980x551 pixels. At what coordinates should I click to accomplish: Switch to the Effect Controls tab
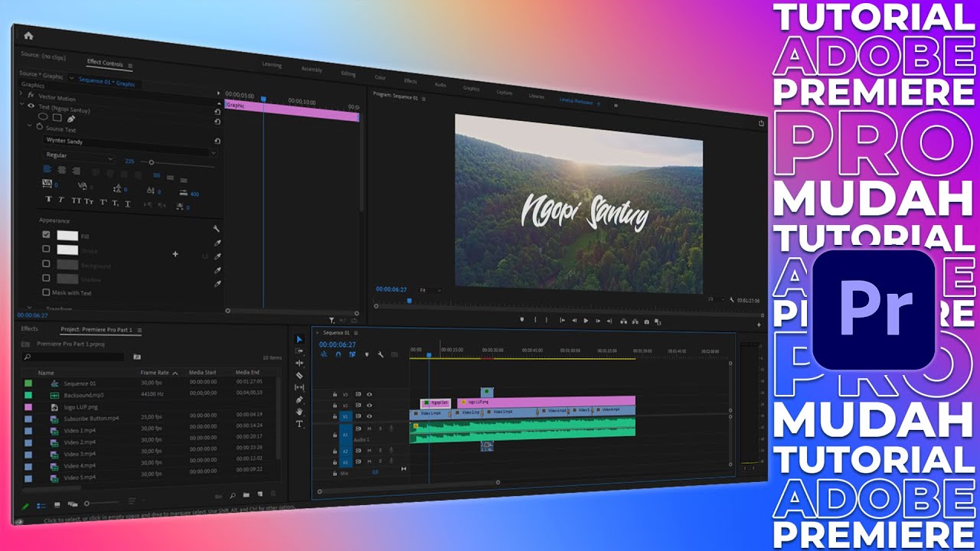(105, 64)
